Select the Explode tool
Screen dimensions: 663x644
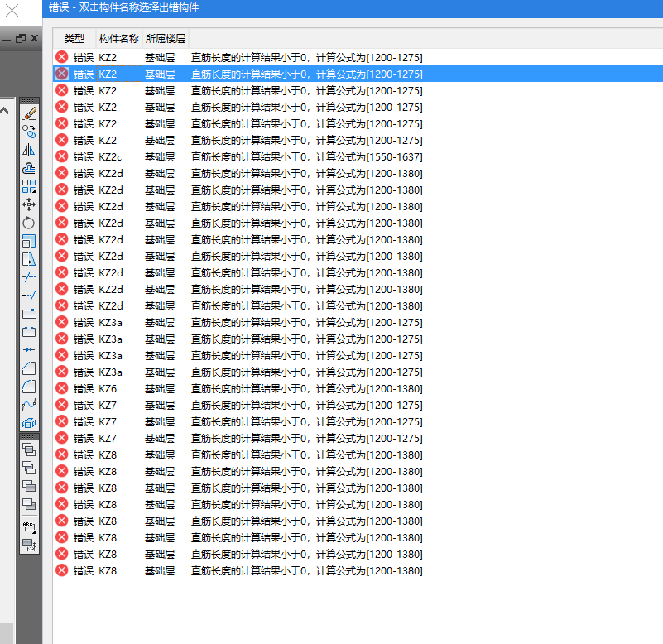(29, 423)
